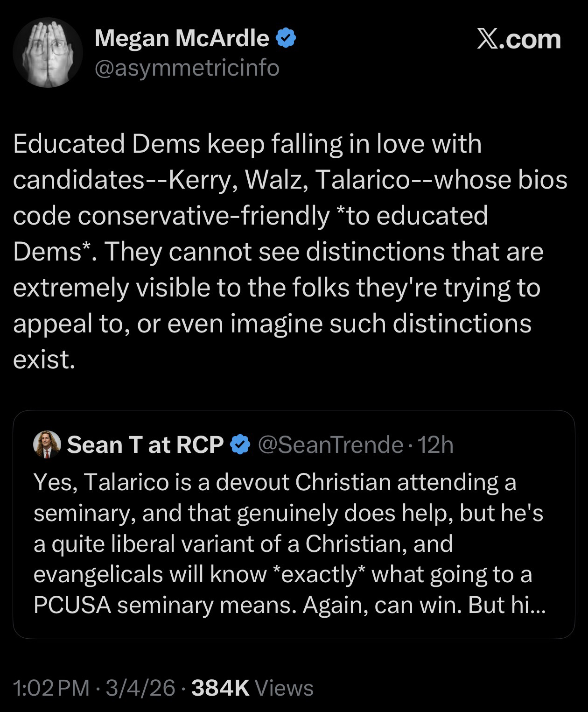The width and height of the screenshot is (588, 712).
Task: Open the @asymmetricinfo handle
Action: [x=187, y=68]
